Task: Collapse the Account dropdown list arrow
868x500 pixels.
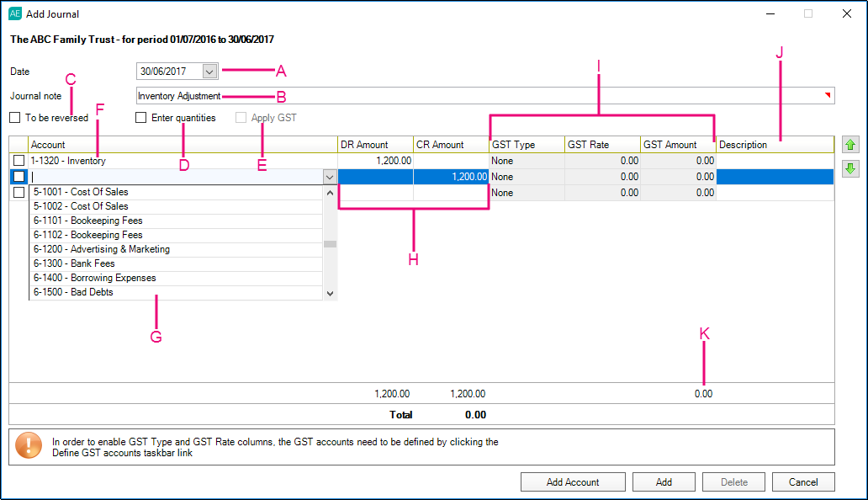Action: tap(329, 177)
